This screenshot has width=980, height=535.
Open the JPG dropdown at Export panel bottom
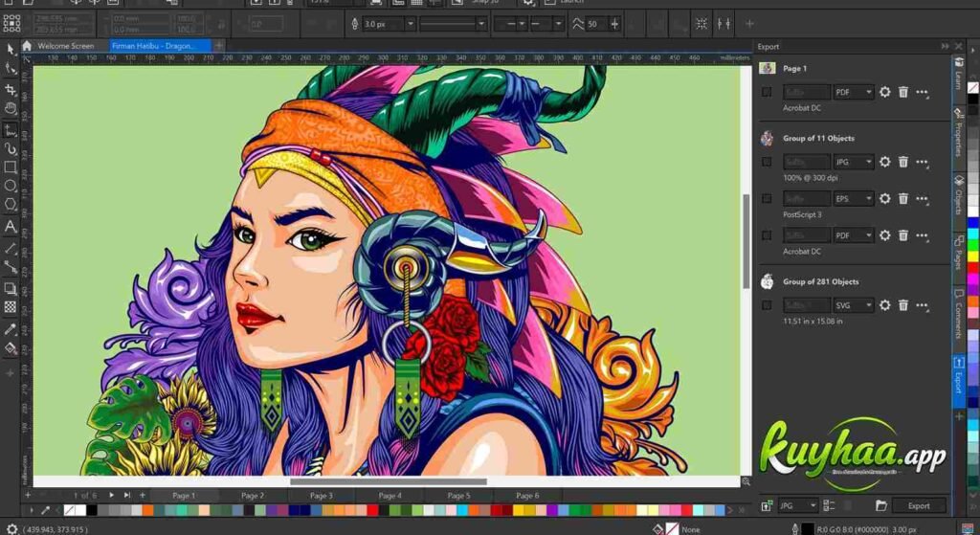point(797,505)
